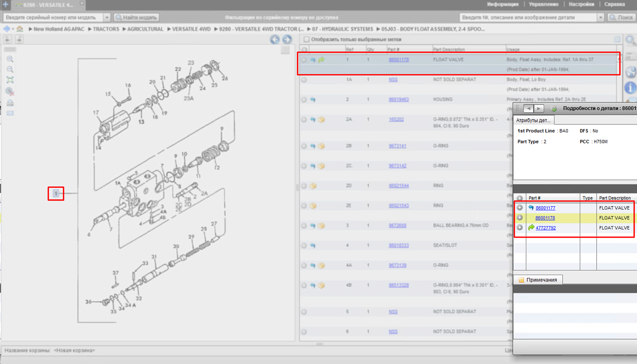Focus the part number or description search field
The height and width of the screenshot is (364, 637).
tap(529, 17)
